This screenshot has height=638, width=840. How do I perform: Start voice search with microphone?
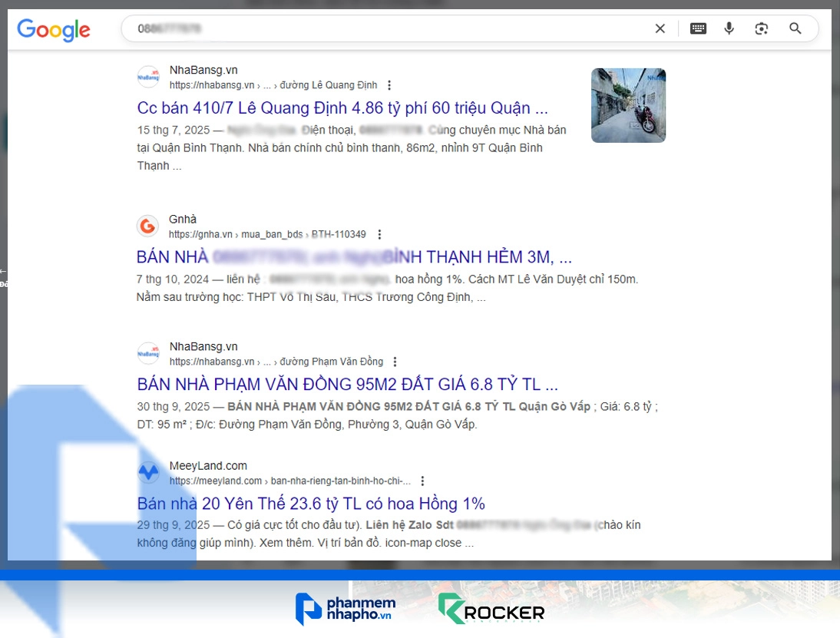[729, 29]
